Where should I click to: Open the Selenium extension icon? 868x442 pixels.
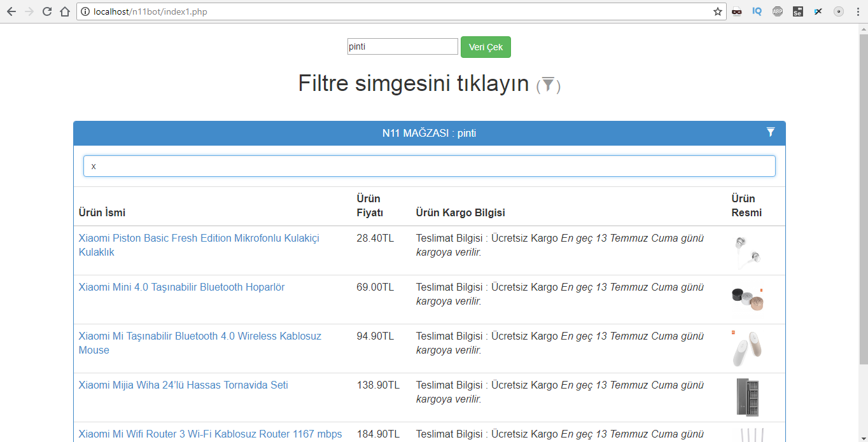[x=798, y=11]
